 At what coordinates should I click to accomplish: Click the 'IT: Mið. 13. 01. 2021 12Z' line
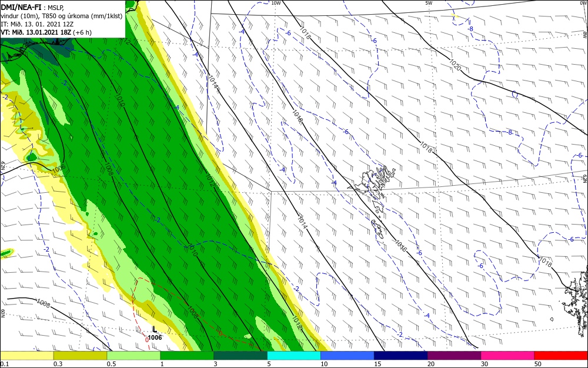pos(37,24)
